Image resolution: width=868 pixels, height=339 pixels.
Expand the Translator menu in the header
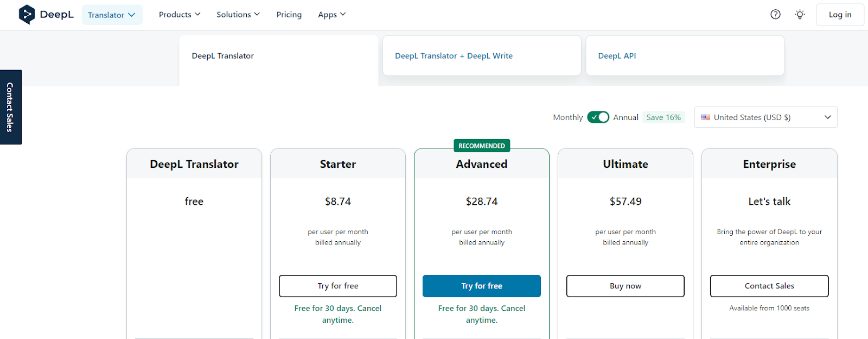coord(112,14)
